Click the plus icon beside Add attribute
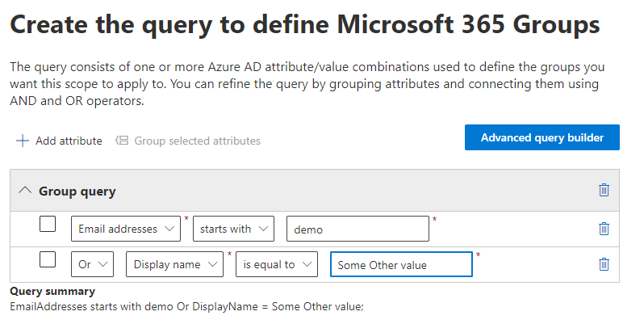 (x=22, y=141)
